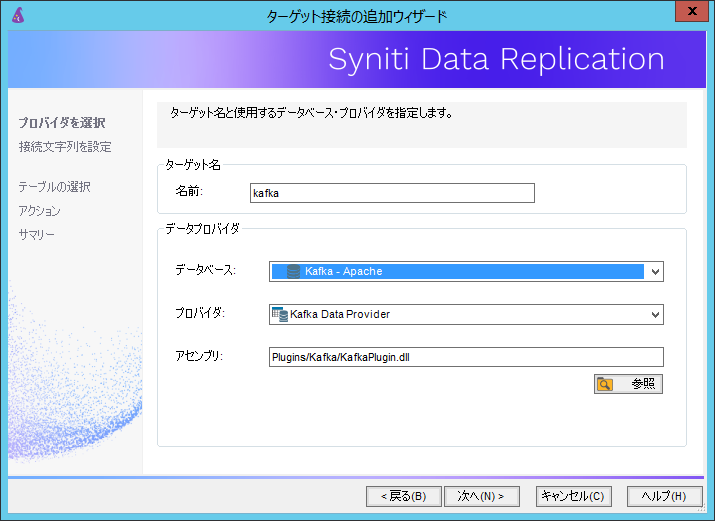This screenshot has height=521, width=715.
Task: Click the アセンブリ path input field
Action: point(466,357)
